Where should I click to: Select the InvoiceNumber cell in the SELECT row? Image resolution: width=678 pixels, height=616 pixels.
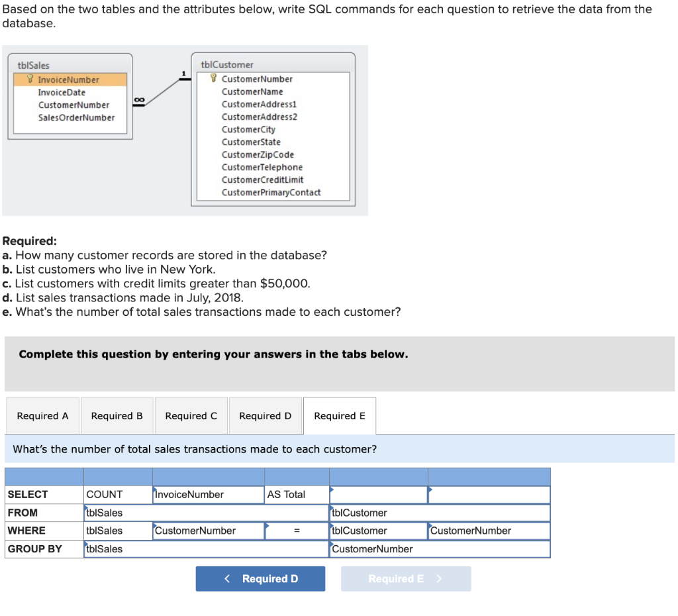207,494
